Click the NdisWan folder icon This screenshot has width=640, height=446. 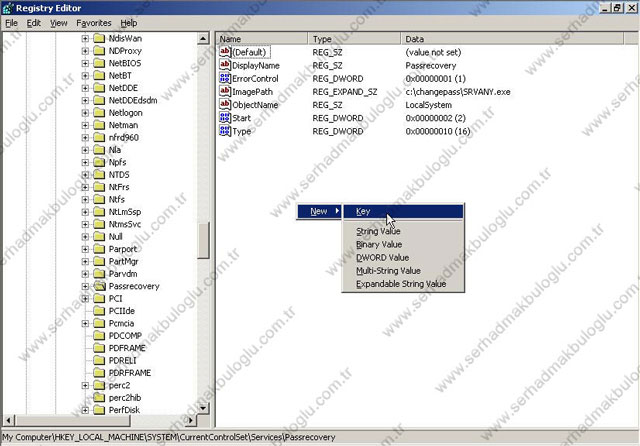click(x=99, y=39)
